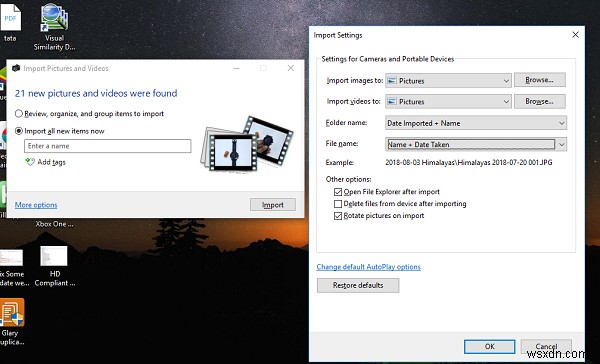Open the More options link
The image size is (600, 364).
(x=36, y=205)
